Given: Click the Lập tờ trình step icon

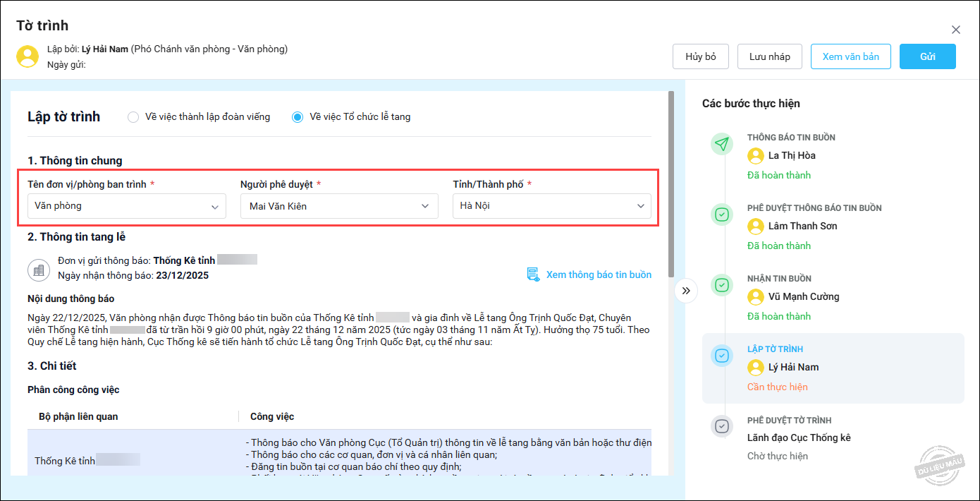Looking at the screenshot, I should (x=721, y=356).
